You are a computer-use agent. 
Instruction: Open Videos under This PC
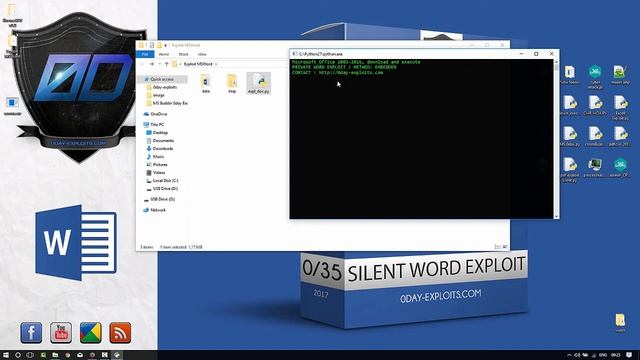(x=159, y=173)
